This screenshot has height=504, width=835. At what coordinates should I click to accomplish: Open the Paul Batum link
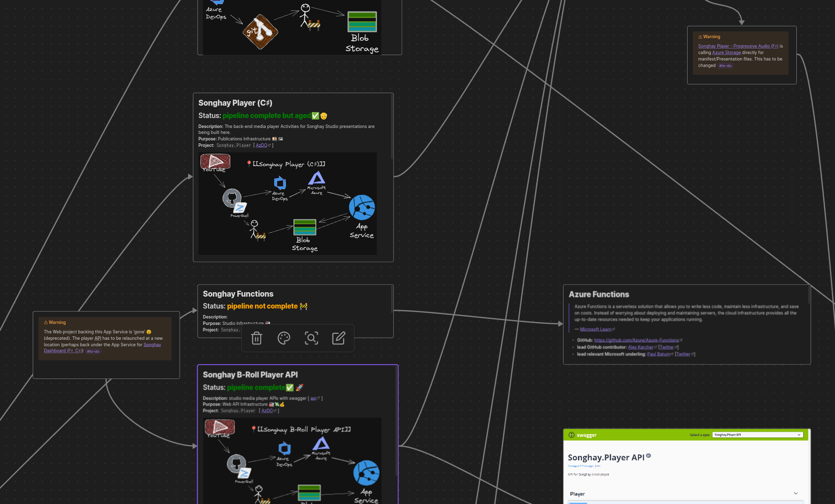tap(660, 354)
